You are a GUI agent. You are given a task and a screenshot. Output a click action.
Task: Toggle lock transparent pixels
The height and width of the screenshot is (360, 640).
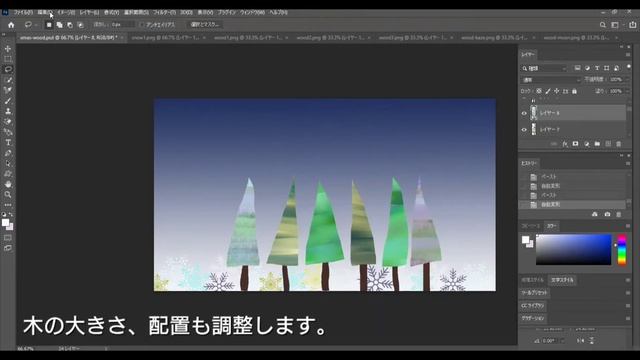point(539,91)
